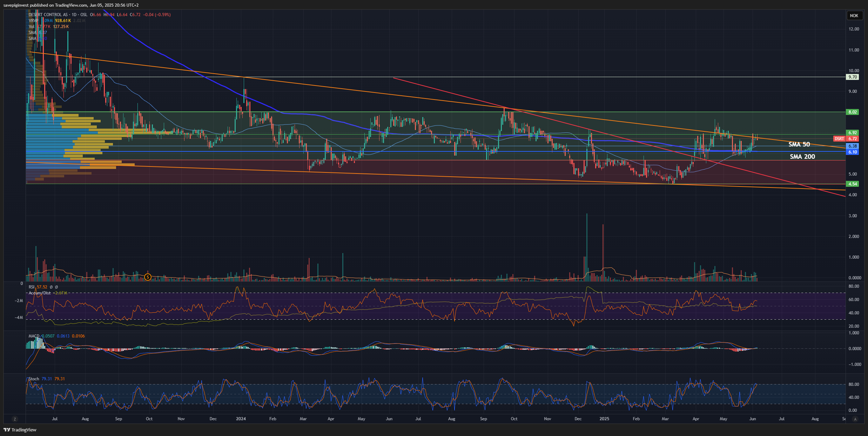Click the 2025 label on time axis
The image size is (868, 436).
pos(604,419)
